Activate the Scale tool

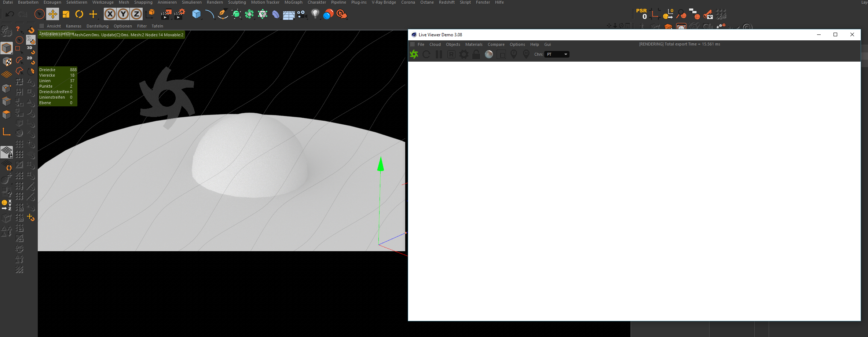click(66, 14)
